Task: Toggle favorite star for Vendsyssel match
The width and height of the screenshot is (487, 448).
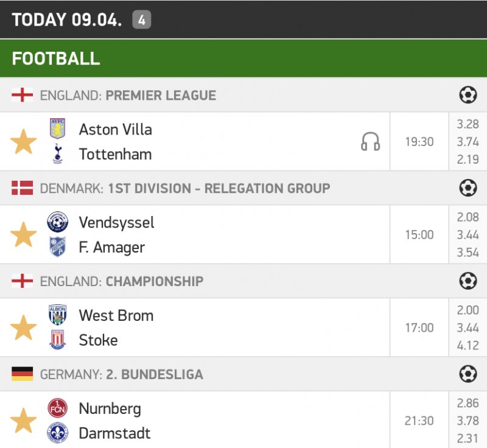Action: coord(24,235)
